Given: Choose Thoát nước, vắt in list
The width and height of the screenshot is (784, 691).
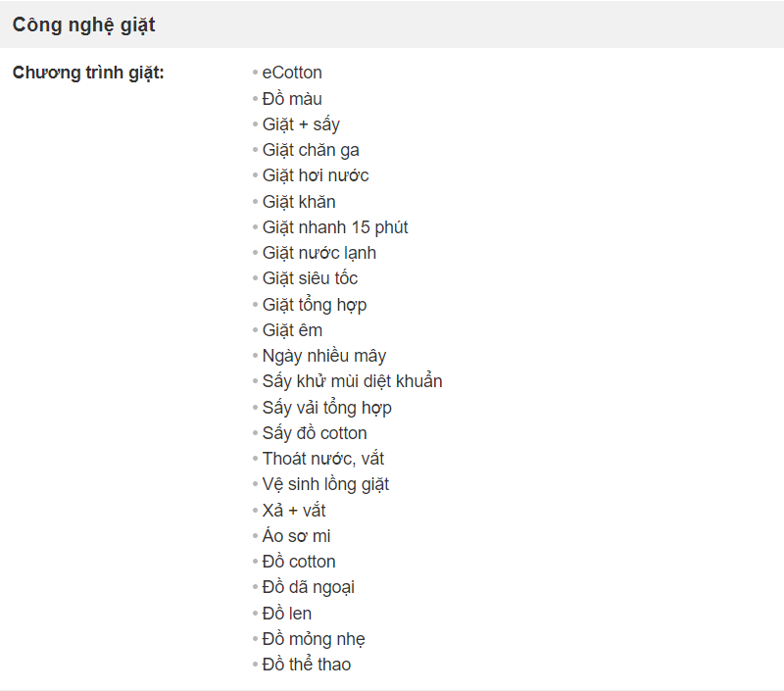Looking at the screenshot, I should click(x=323, y=459).
